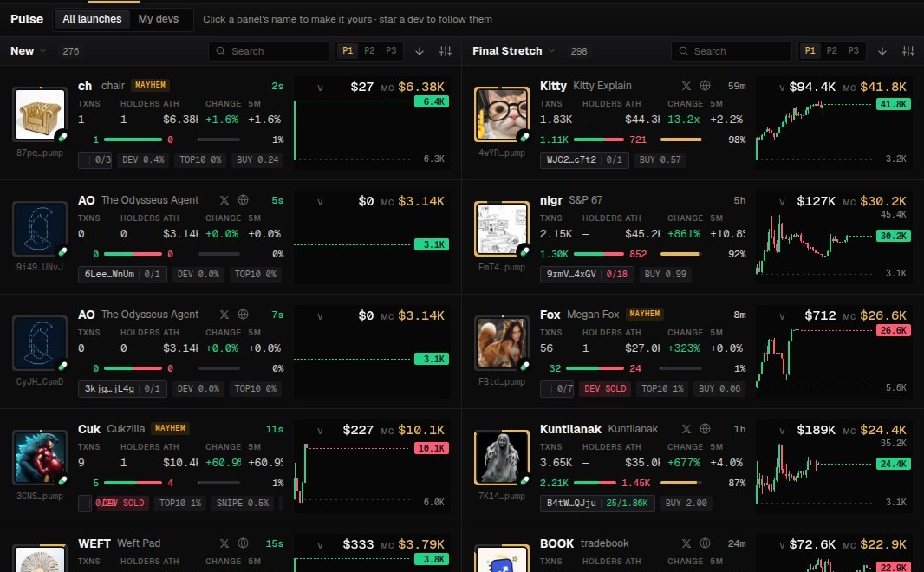This screenshot has height=572, width=924.
Task: Open X link for WEFT token
Action: click(x=224, y=543)
